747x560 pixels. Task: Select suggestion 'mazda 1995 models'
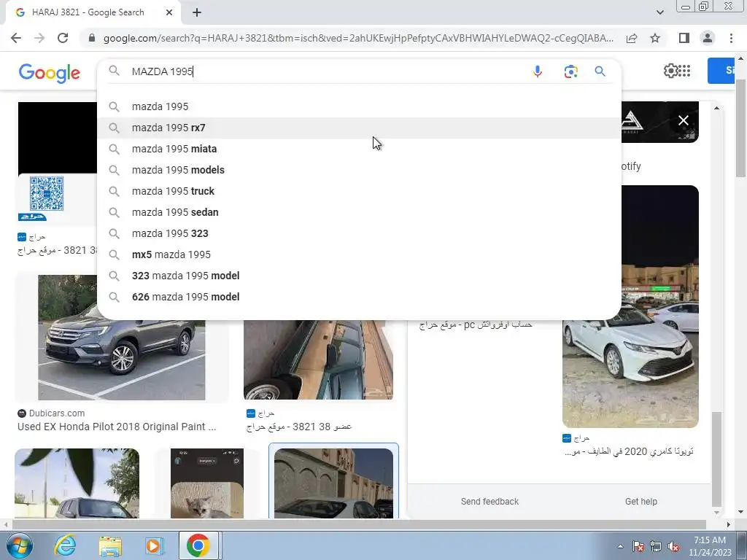coord(359,170)
